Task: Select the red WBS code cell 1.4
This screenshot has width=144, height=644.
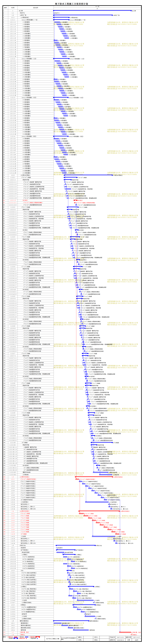Action: click(x=13, y=511)
